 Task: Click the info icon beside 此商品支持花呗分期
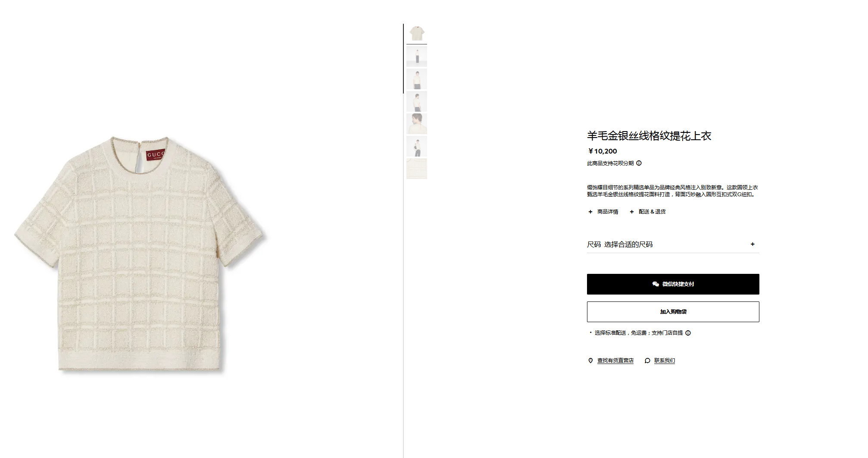(x=639, y=163)
